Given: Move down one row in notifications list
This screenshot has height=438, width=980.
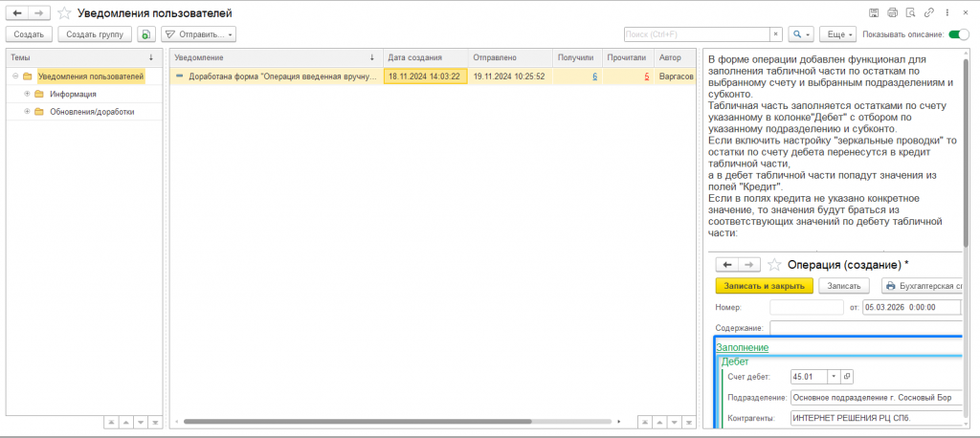Looking at the screenshot, I should point(675,423).
